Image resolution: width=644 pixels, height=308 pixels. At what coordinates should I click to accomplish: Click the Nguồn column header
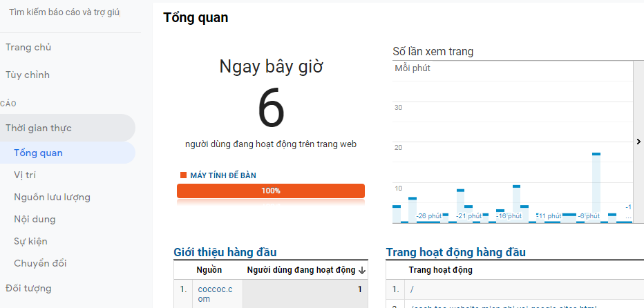pyautogui.click(x=209, y=270)
